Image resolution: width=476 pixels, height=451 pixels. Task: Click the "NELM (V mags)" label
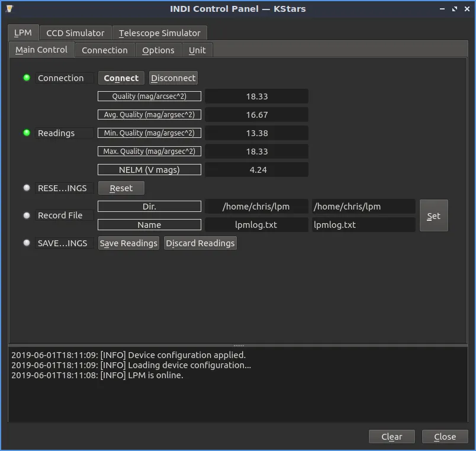point(149,170)
